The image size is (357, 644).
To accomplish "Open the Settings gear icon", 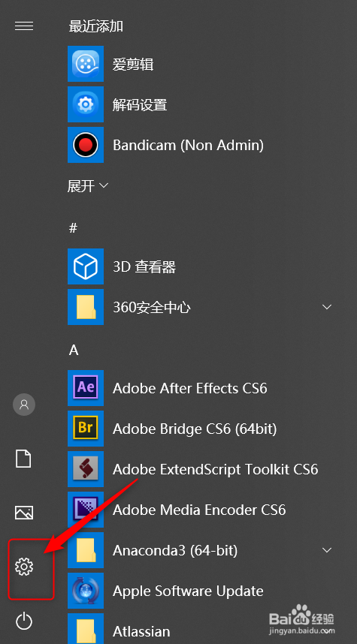I will (24, 567).
